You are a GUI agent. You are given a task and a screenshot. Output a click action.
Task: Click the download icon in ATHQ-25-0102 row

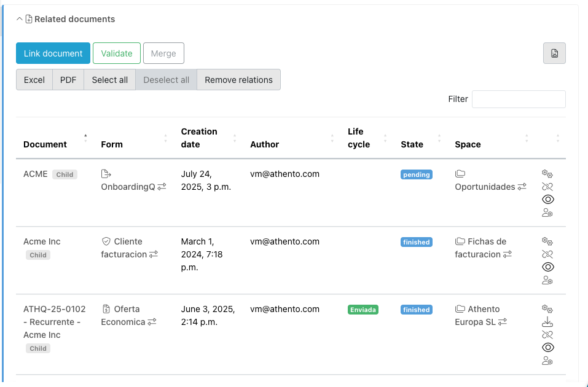pos(547,322)
